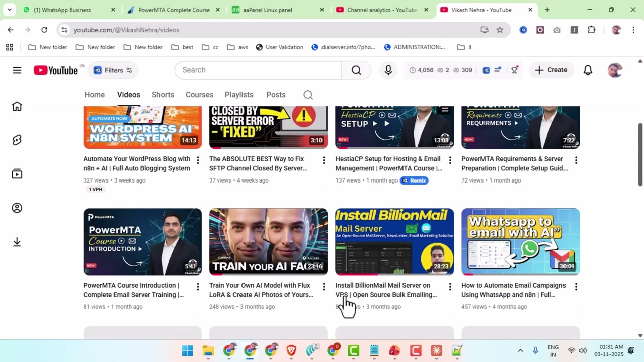Open more options for BillionMail video
The image size is (644, 362).
point(450,287)
